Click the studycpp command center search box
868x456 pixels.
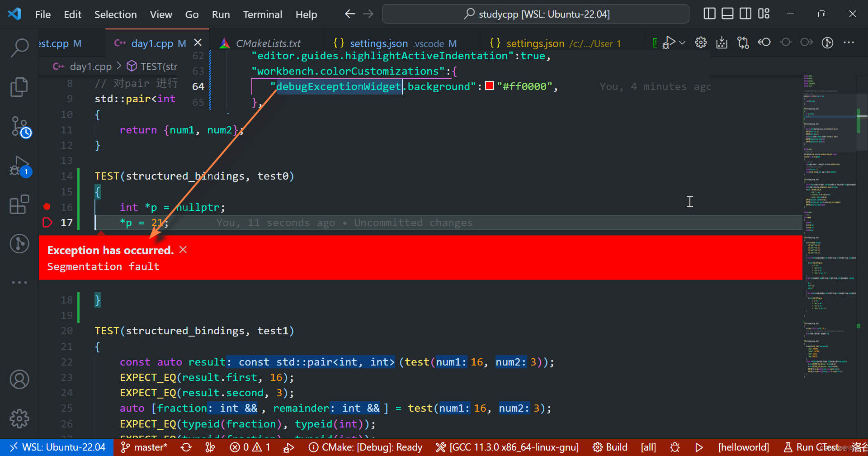tap(535, 14)
